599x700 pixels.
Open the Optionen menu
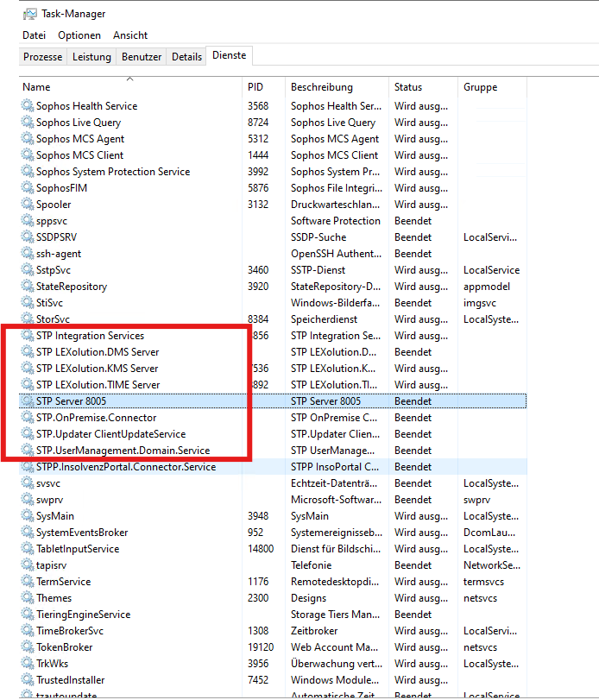coord(79,35)
